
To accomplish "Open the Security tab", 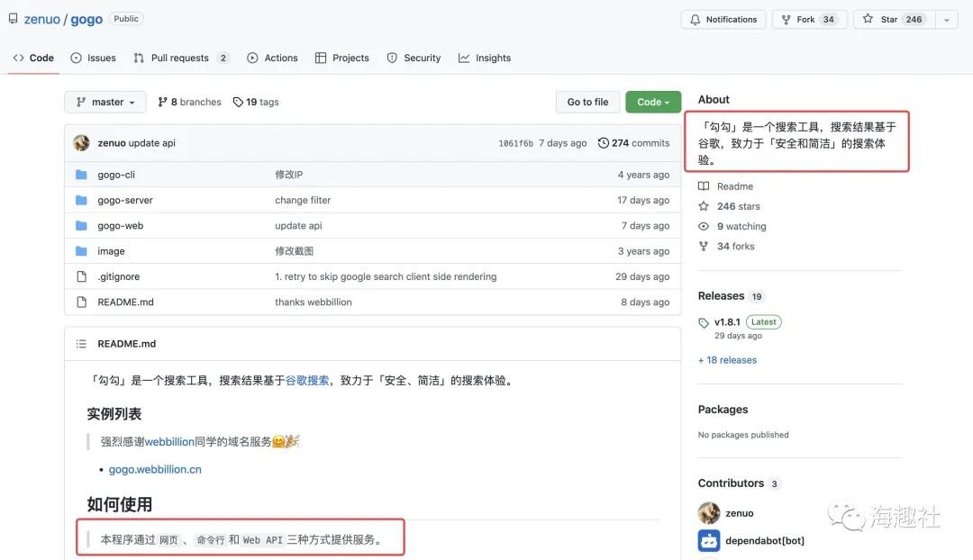I will (414, 58).
